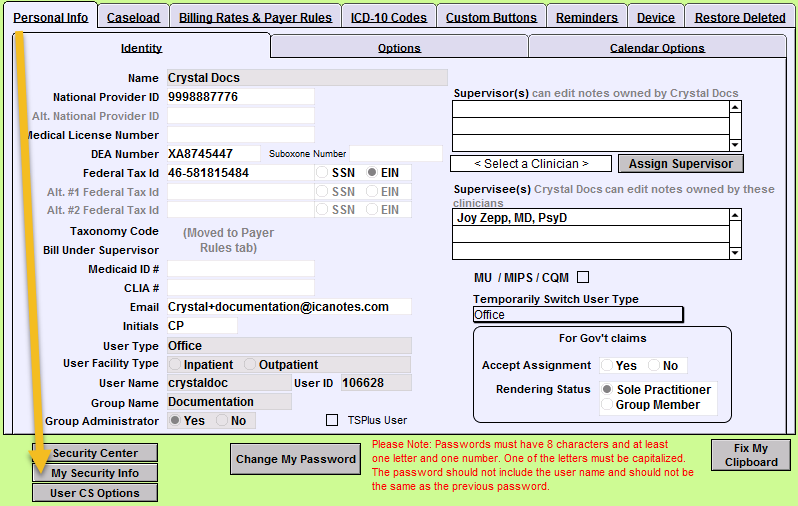This screenshot has width=798, height=506.
Task: Open the Select a Clinician dropdown
Action: [x=531, y=163]
